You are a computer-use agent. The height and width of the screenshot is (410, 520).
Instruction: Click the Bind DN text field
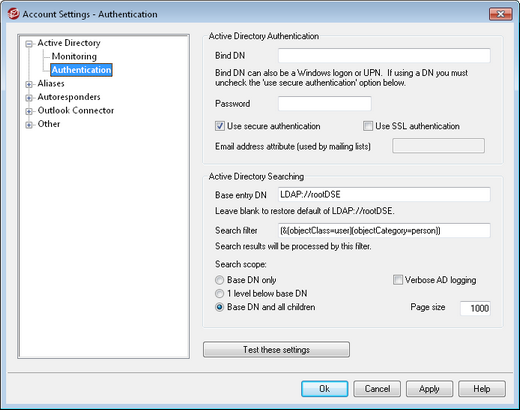384,56
